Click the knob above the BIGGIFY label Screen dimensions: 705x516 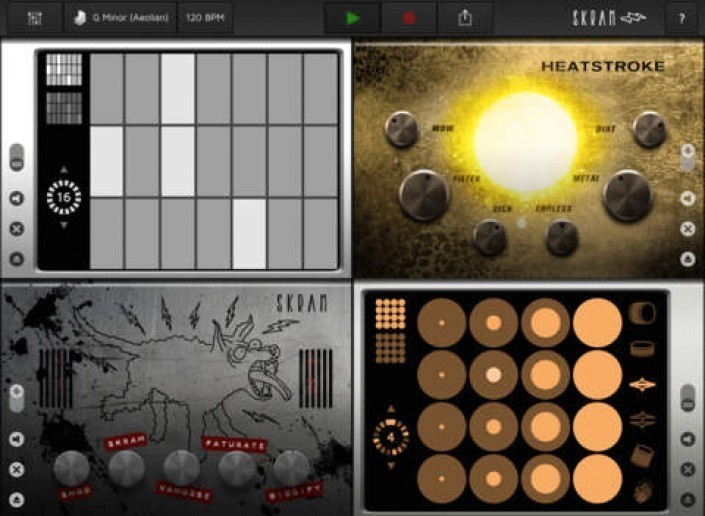tap(291, 468)
